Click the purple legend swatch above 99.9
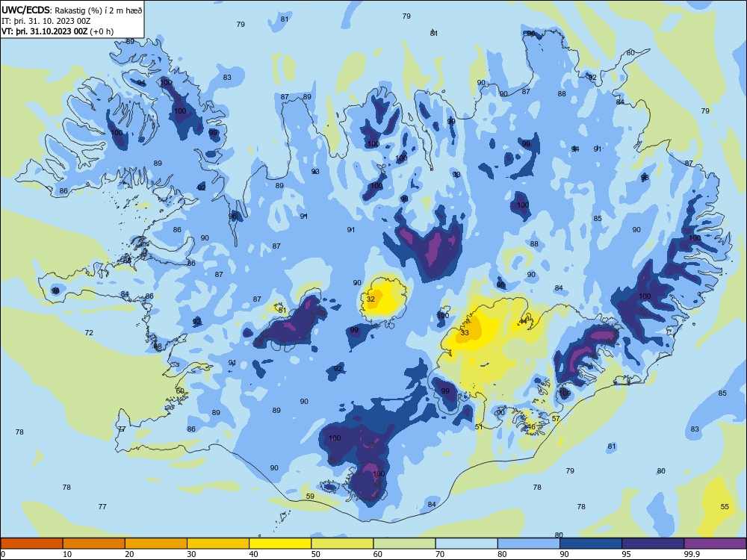The width and height of the screenshot is (747, 560). coord(715,544)
